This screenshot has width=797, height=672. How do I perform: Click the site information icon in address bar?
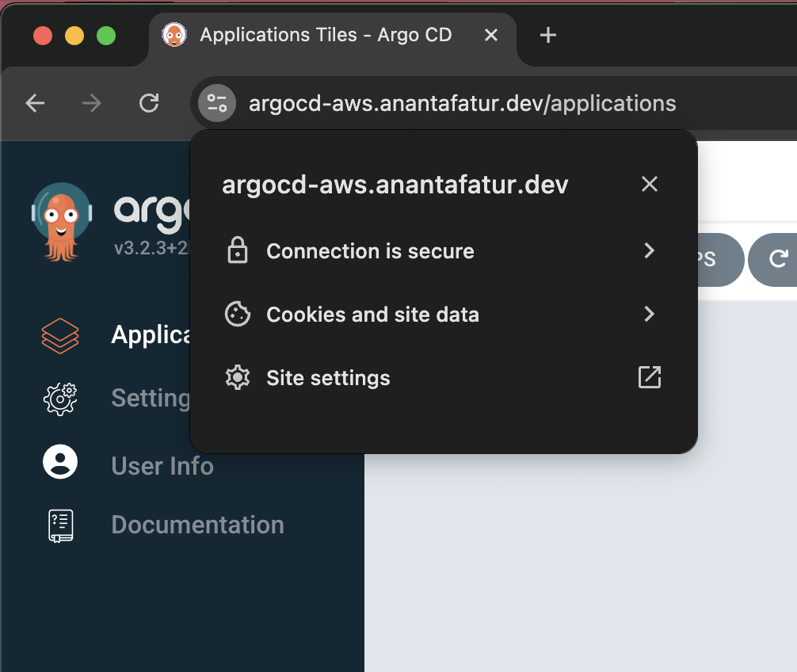click(x=217, y=103)
